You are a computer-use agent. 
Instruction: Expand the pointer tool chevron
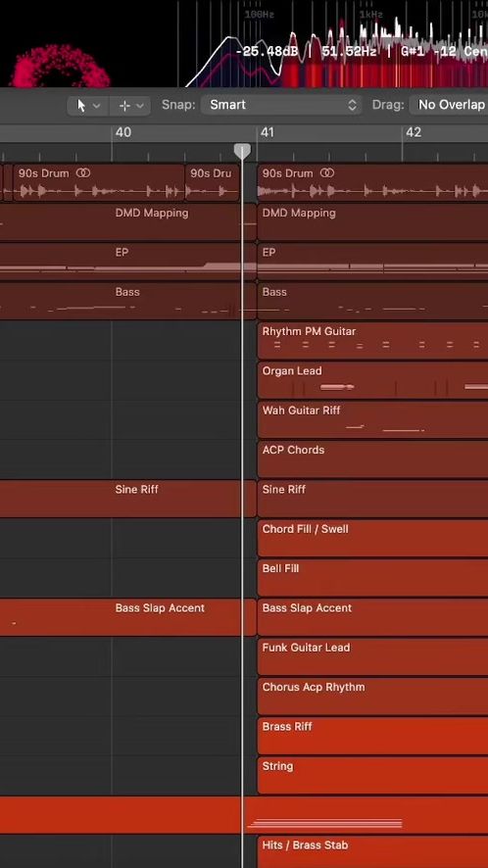[97, 105]
